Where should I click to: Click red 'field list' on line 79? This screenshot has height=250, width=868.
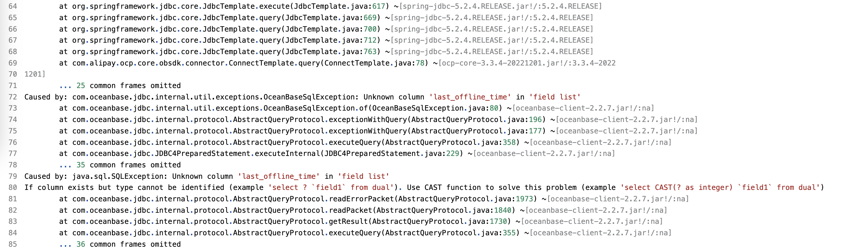point(364,176)
